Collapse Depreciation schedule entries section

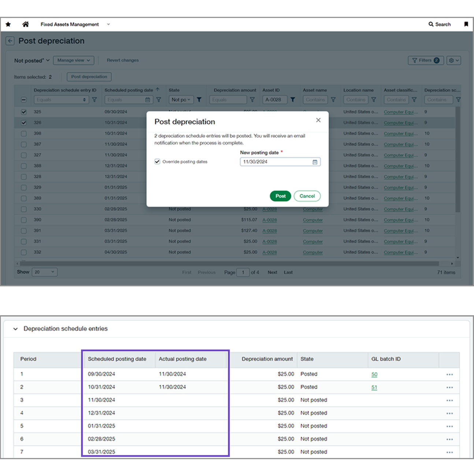15,329
